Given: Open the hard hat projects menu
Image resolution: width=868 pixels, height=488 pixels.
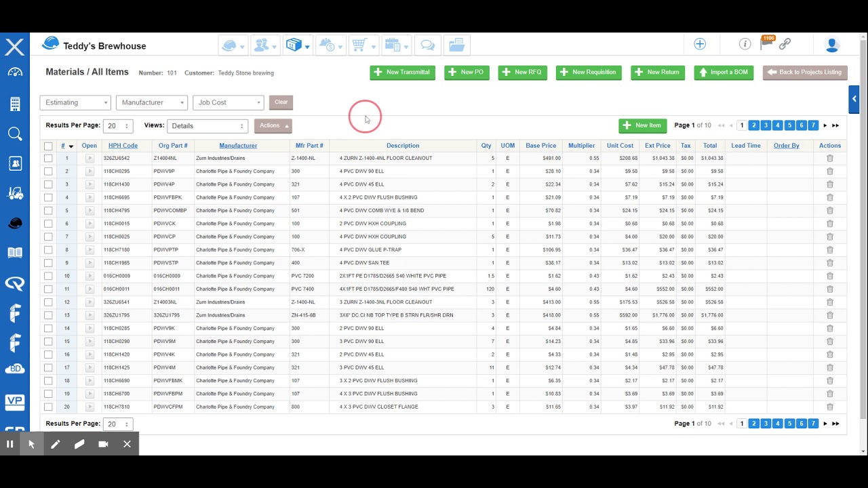Looking at the screenshot, I should (x=233, y=45).
